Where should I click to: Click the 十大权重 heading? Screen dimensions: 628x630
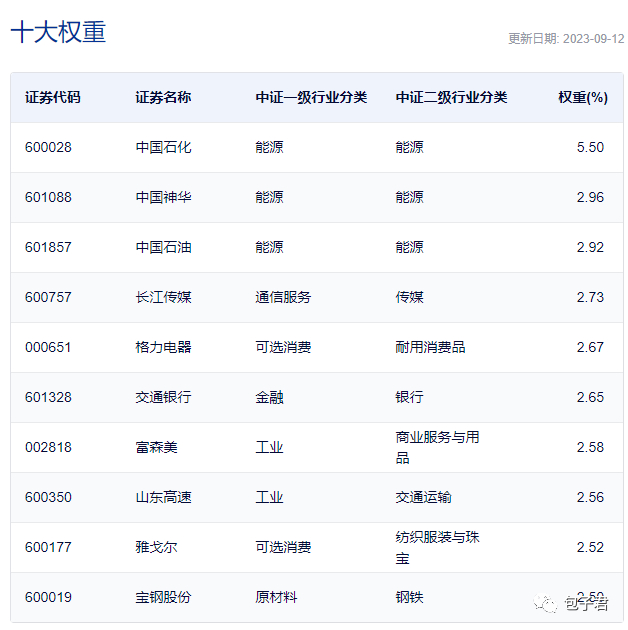[x=58, y=32]
